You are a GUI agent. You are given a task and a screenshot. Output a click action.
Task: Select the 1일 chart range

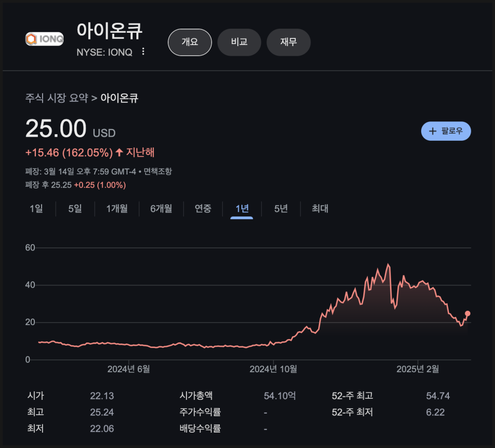pyautogui.click(x=36, y=208)
